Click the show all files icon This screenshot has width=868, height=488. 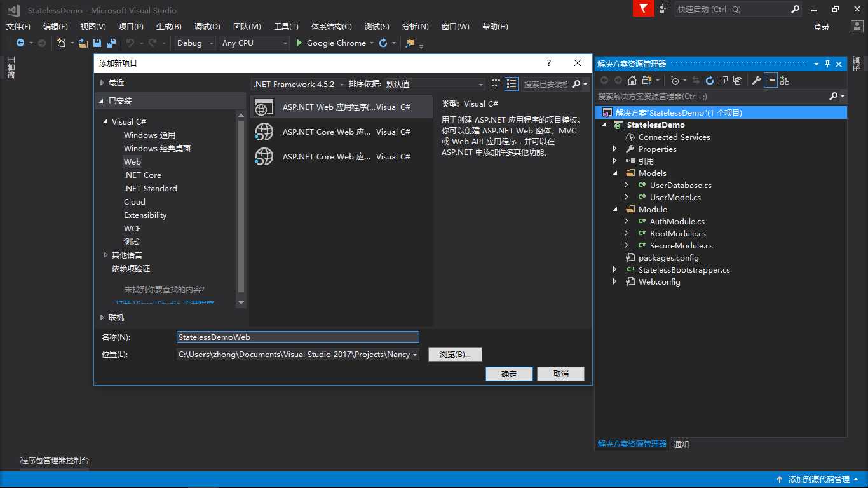pos(738,80)
